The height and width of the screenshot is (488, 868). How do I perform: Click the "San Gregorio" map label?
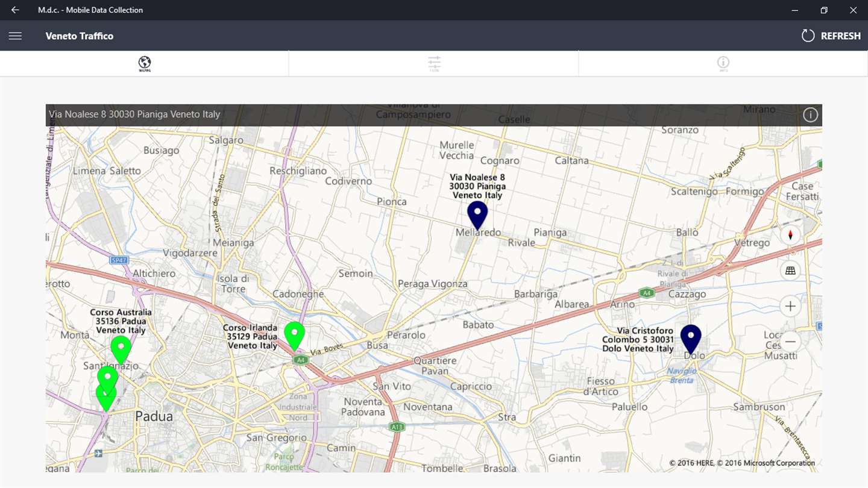point(277,437)
